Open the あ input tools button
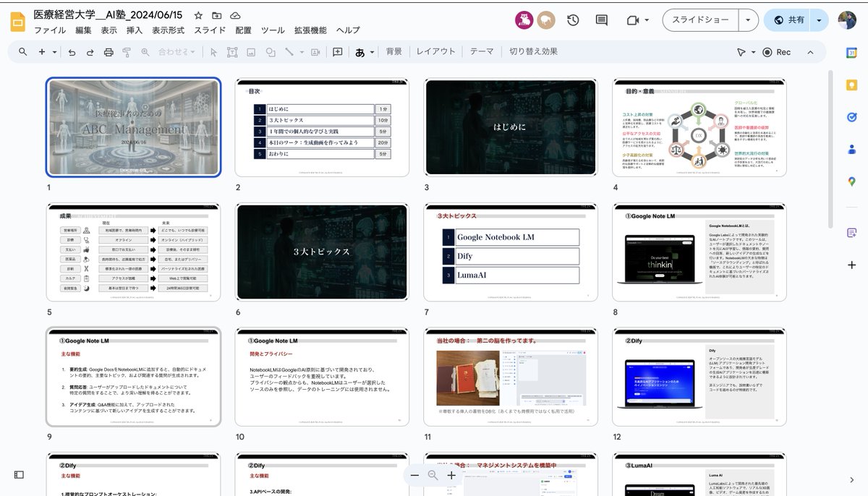868x496 pixels. (x=360, y=52)
